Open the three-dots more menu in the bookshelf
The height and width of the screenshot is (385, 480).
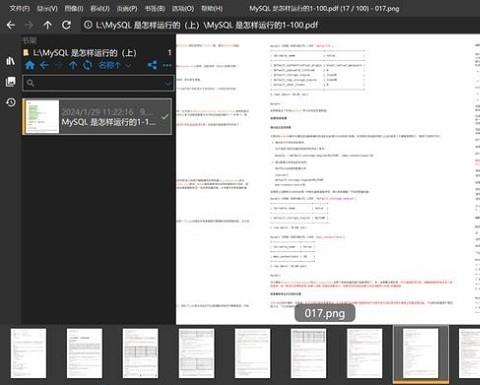click(167, 65)
